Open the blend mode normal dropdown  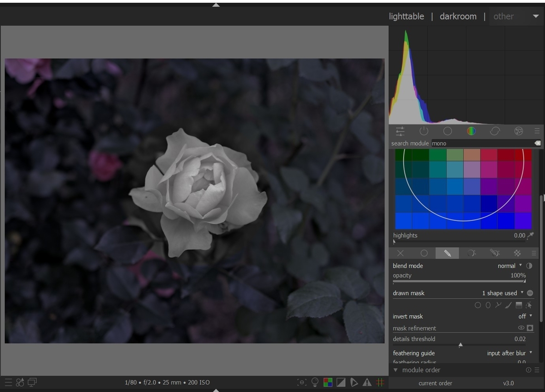(509, 266)
